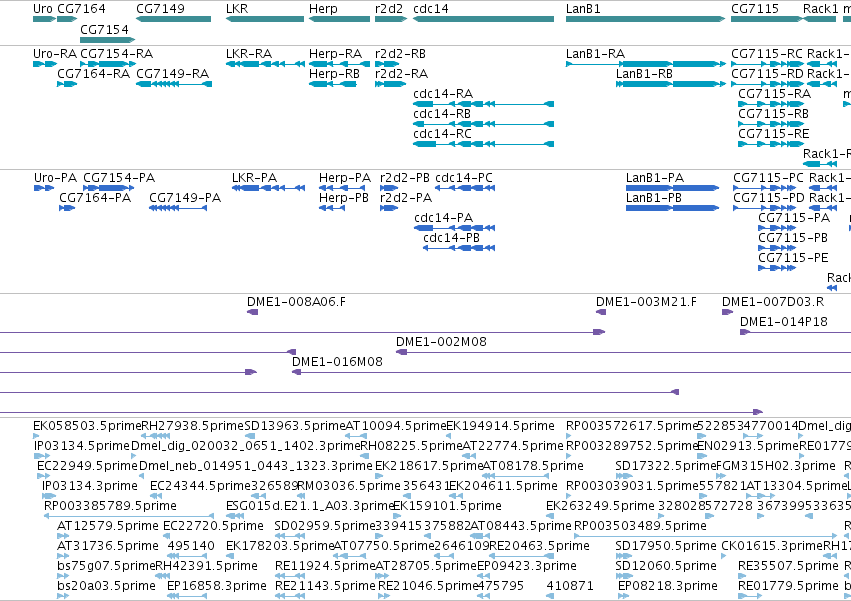Select protein CG7154-PA
851x601 pixels.
(109, 188)
